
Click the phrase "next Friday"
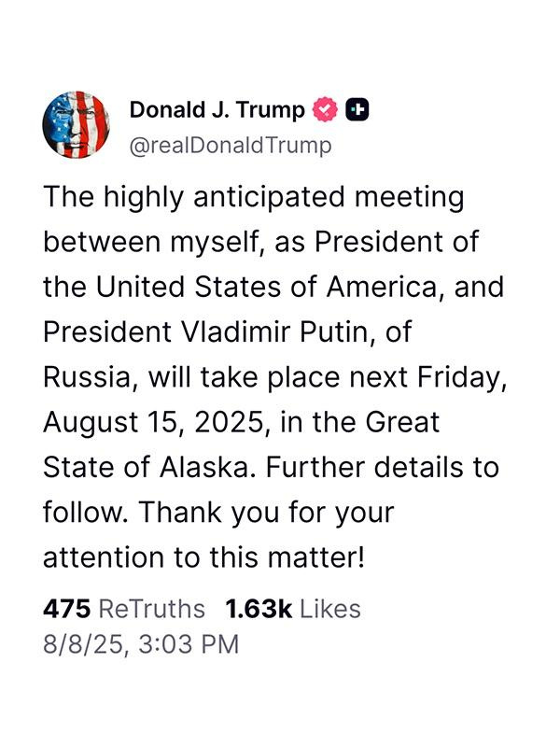point(427,378)
